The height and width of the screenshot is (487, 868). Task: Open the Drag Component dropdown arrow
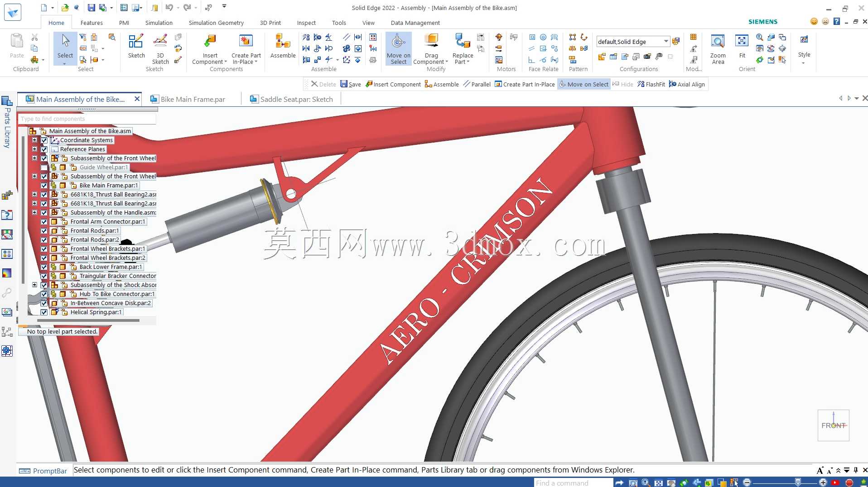tap(447, 62)
